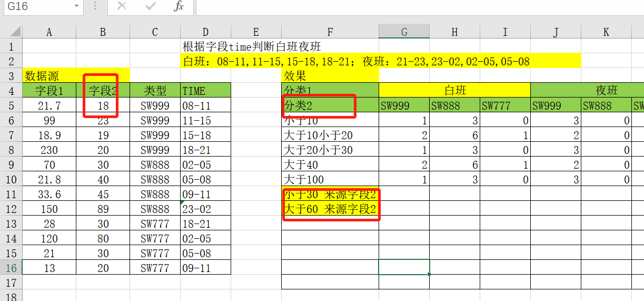Select column E header
This screenshot has height=301, width=644.
pos(256,32)
